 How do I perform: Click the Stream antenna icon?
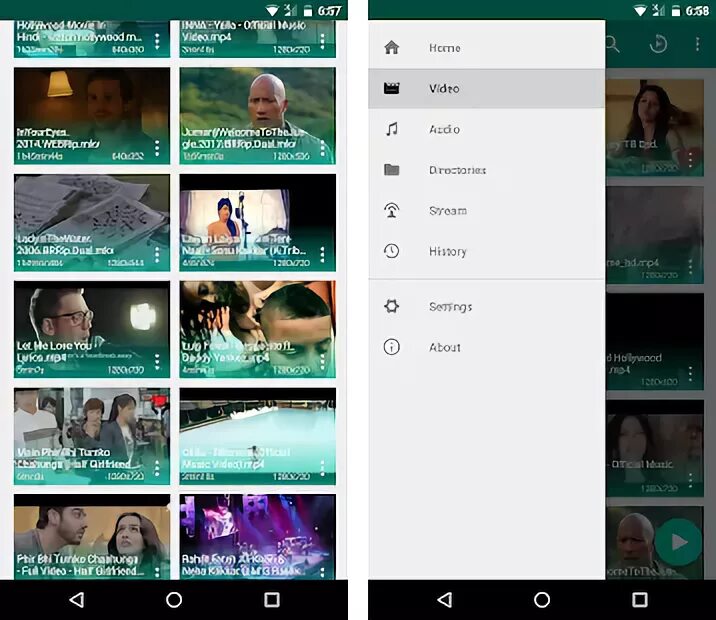392,210
